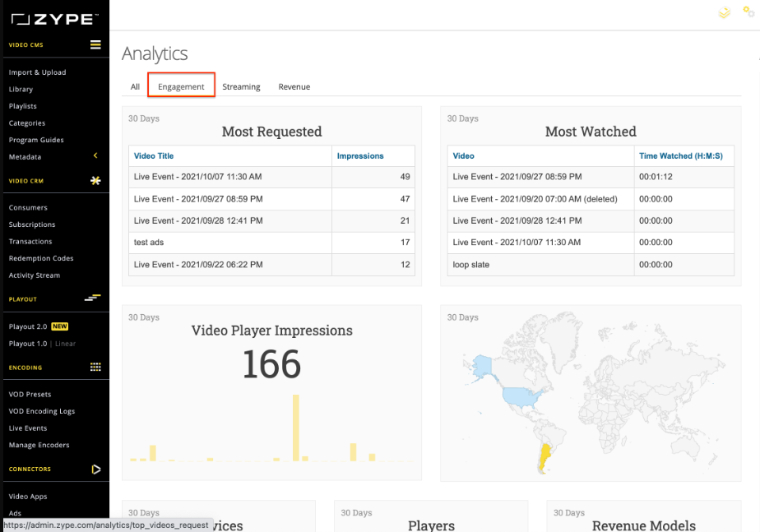
Task: Click the United States on the world map
Action: 522,396
